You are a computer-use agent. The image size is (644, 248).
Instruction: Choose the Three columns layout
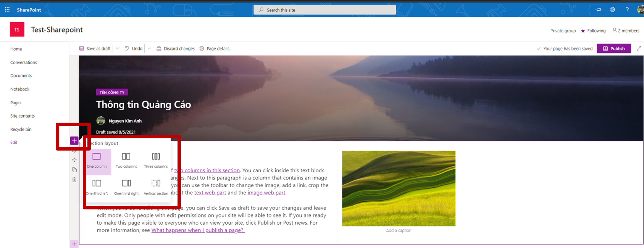156,160
